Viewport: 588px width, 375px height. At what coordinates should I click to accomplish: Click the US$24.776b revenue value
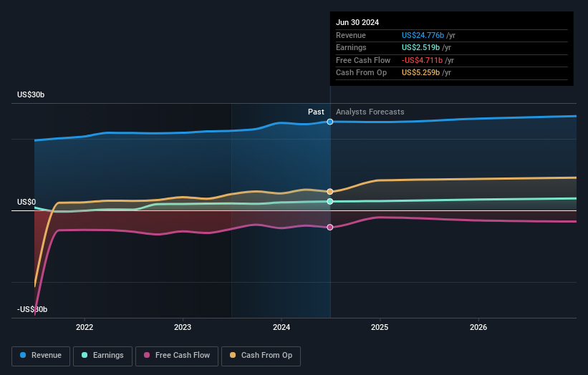(x=423, y=35)
